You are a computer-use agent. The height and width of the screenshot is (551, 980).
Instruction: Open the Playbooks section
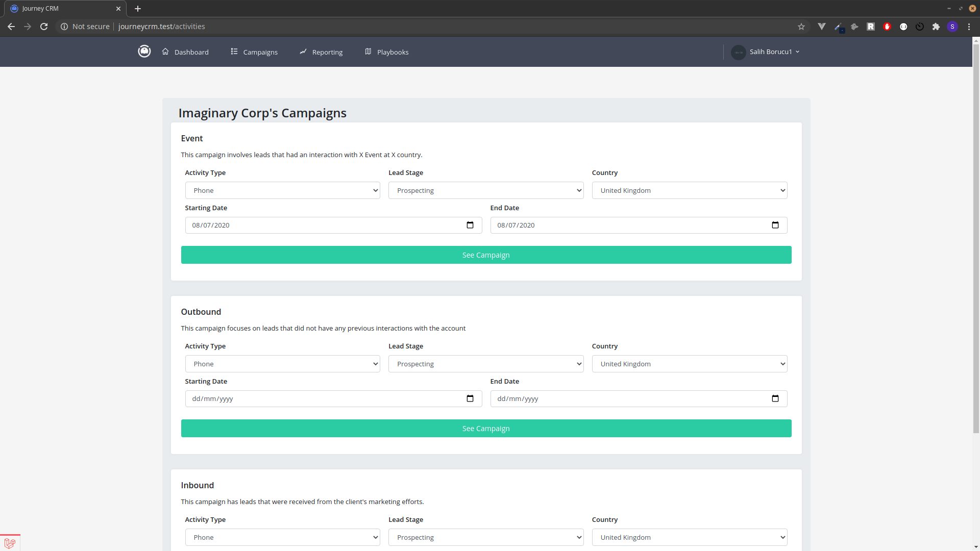pyautogui.click(x=386, y=52)
